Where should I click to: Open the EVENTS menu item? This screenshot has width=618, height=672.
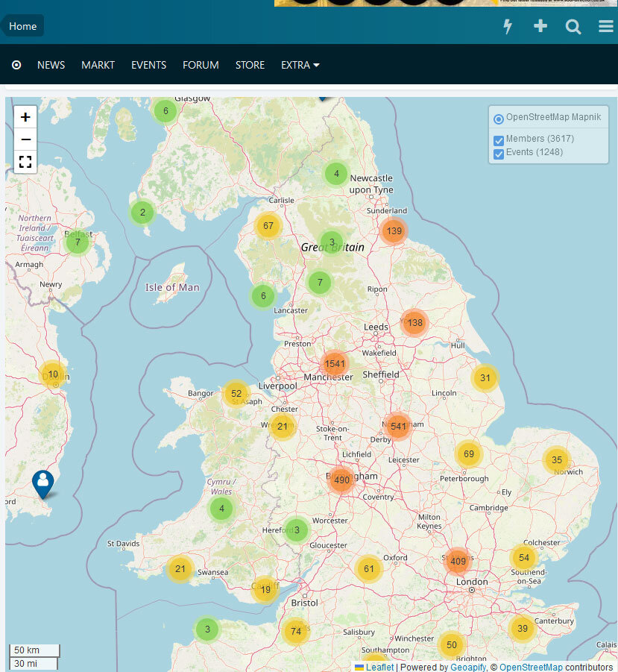[148, 65]
